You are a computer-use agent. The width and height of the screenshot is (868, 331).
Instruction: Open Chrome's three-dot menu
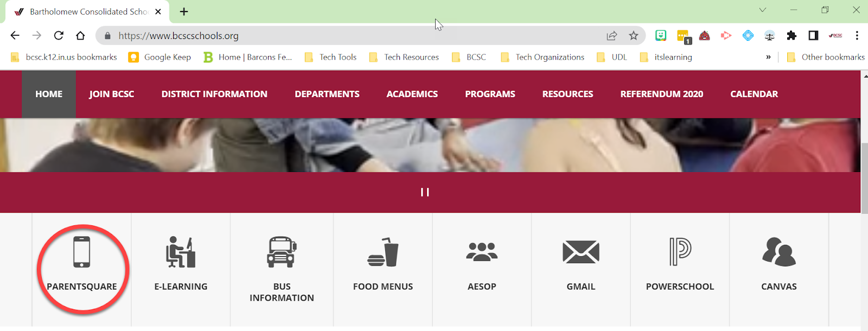pos(857,36)
